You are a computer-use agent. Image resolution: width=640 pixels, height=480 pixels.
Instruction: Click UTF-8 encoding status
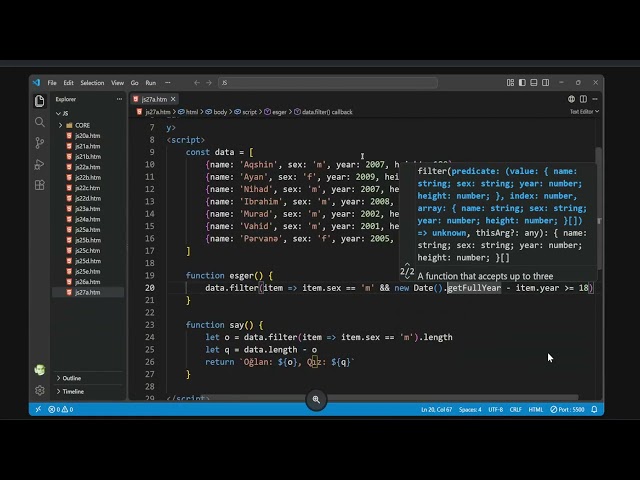coord(496,409)
